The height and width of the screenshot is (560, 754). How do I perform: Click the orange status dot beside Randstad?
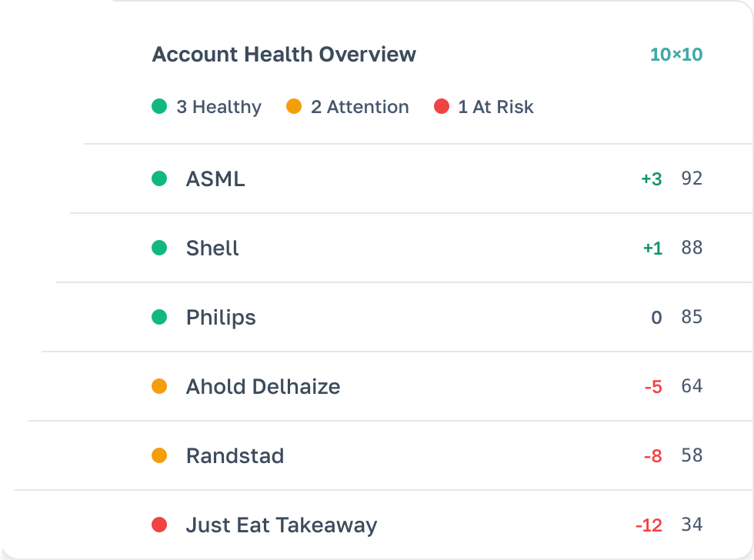click(159, 455)
